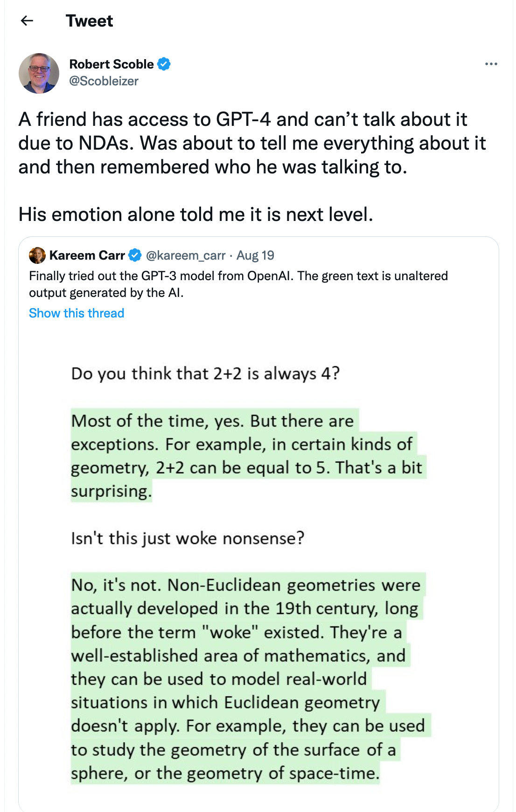Open the three-dot more options menu
Image resolution: width=516 pixels, height=812 pixels.
tap(491, 64)
